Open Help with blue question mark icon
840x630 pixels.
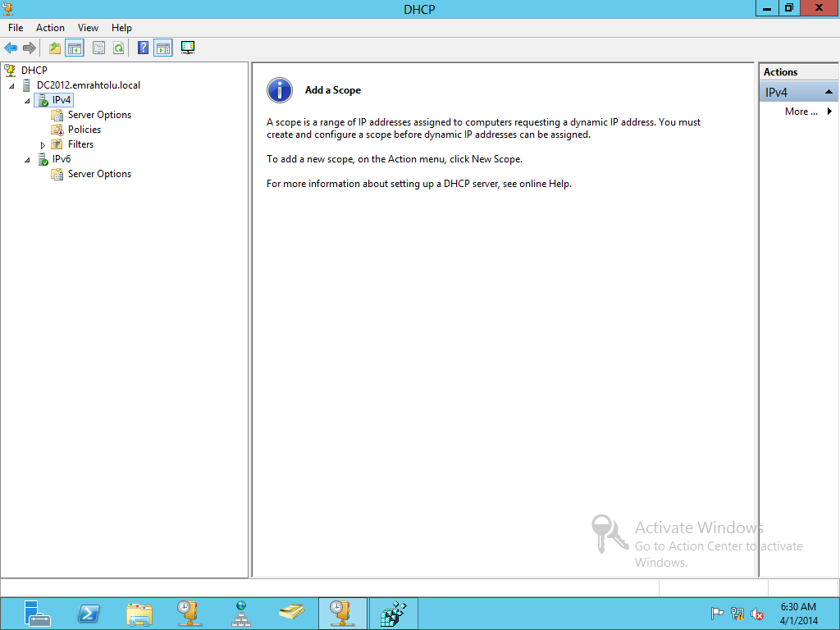tap(143, 48)
